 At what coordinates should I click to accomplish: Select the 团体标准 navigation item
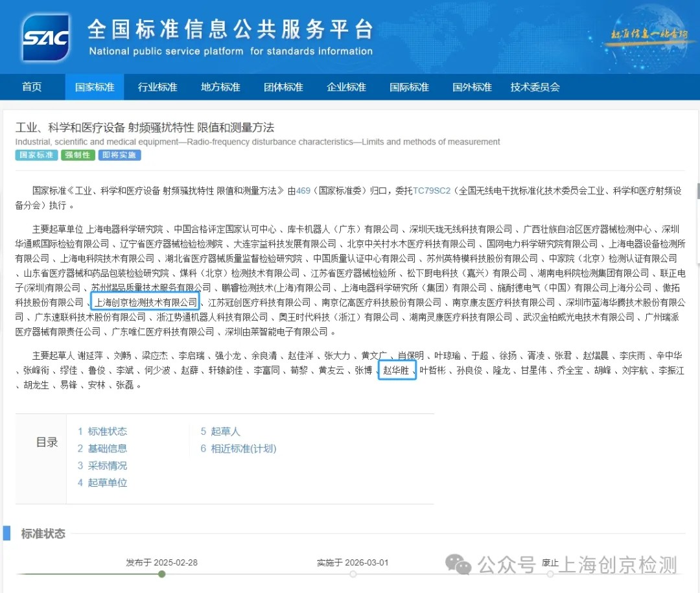(283, 87)
